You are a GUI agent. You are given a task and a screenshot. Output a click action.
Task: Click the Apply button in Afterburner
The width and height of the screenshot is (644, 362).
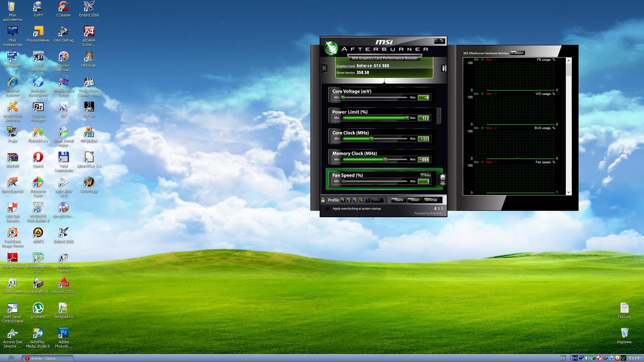(398, 200)
